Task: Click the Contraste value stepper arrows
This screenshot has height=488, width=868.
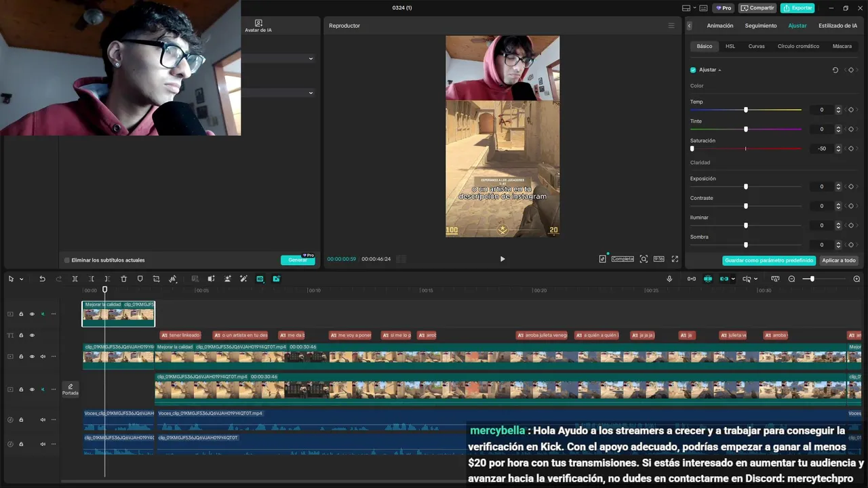Action: [838, 206]
